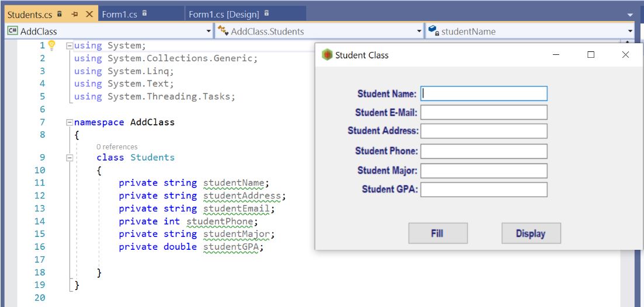The height and width of the screenshot is (307, 644).
Task: Open the tab overflow dropdown arrow
Action: (x=631, y=15)
